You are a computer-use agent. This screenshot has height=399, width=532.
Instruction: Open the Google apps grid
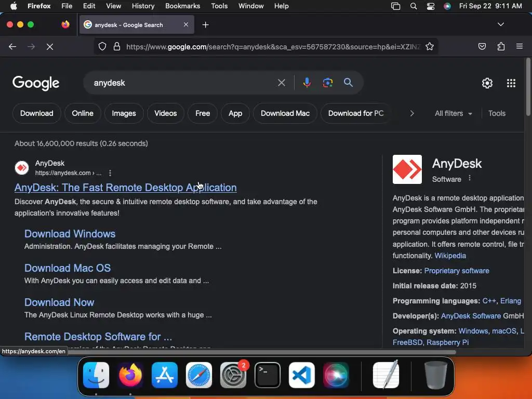pyautogui.click(x=511, y=83)
